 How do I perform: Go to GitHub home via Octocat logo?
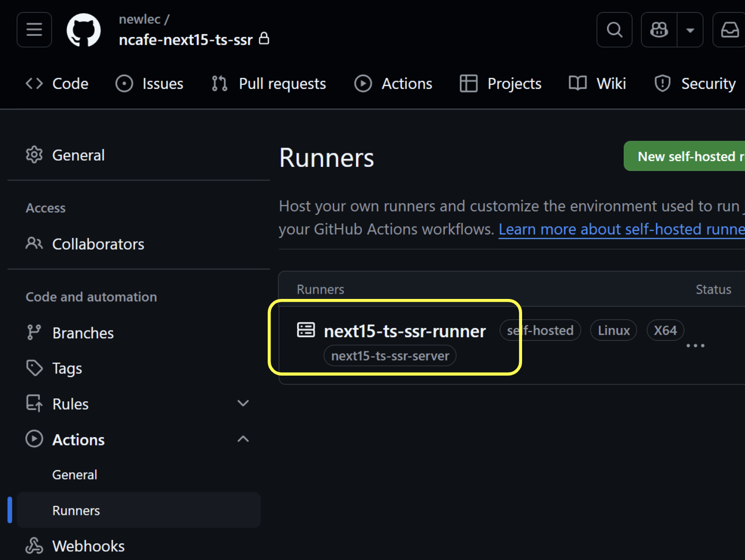point(84,30)
